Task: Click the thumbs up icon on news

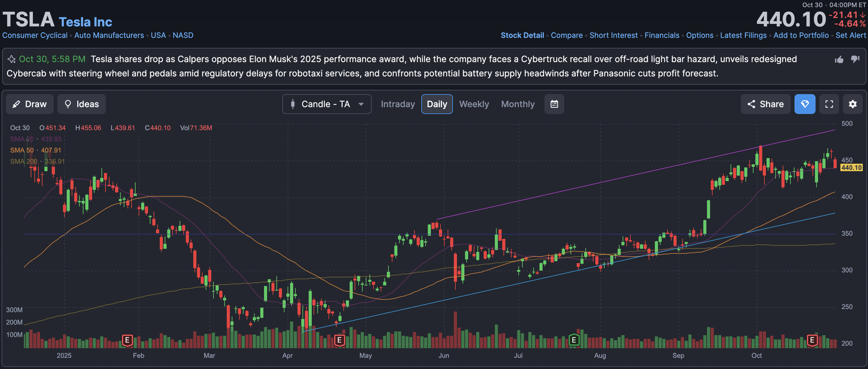Action: tap(839, 60)
